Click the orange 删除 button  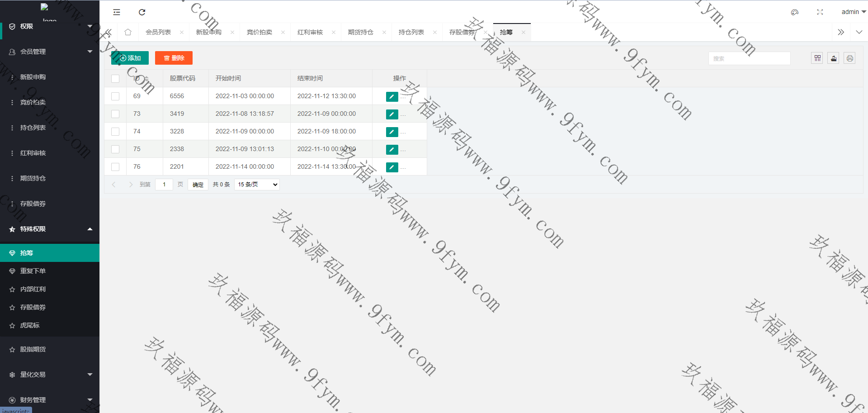[x=174, y=58]
